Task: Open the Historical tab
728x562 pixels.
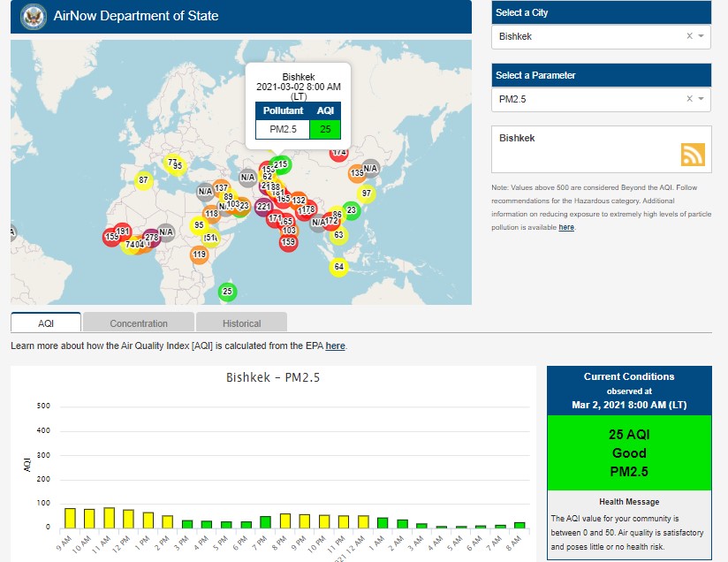Action: tap(241, 323)
